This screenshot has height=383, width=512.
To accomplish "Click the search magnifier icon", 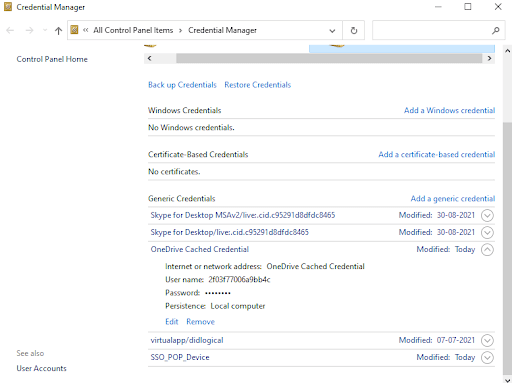I will pyautogui.click(x=496, y=31).
